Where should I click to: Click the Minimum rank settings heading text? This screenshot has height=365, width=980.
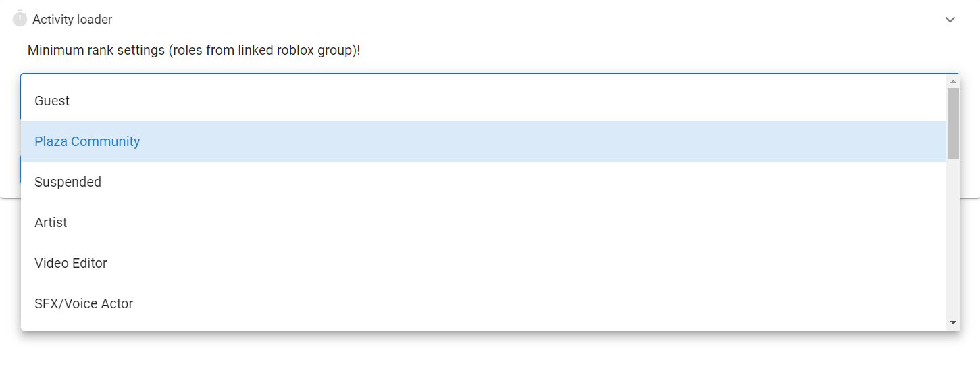click(x=194, y=50)
